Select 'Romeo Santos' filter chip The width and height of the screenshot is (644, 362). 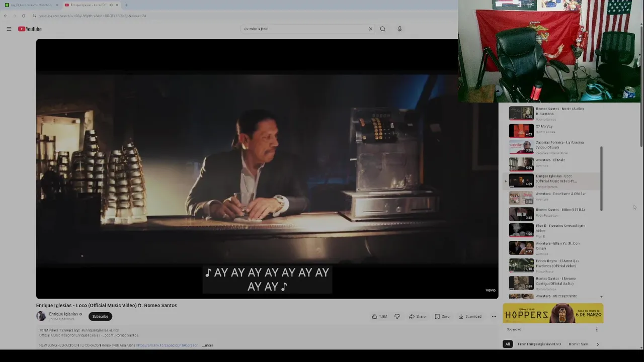click(x=578, y=344)
